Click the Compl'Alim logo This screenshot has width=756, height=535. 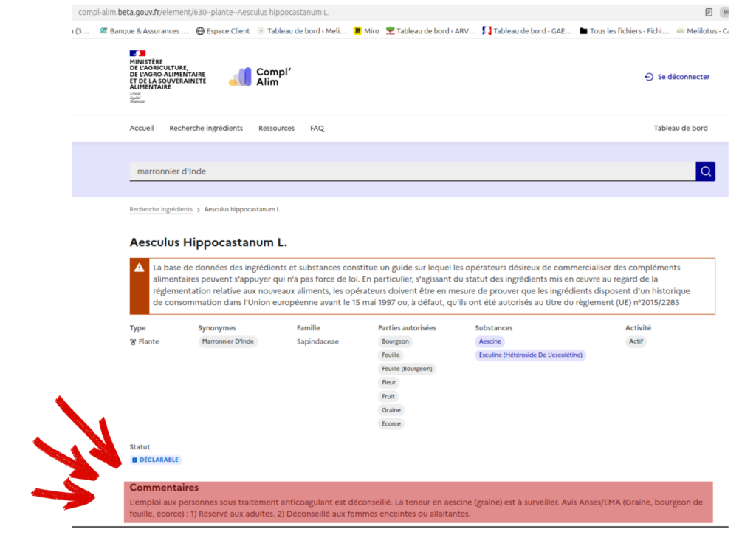pyautogui.click(x=260, y=77)
